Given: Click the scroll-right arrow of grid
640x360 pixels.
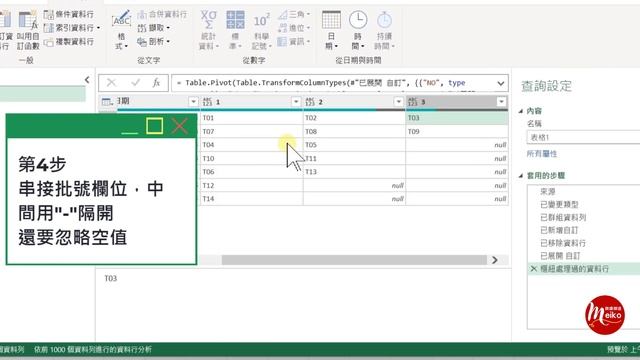Looking at the screenshot, I should click(x=495, y=260).
